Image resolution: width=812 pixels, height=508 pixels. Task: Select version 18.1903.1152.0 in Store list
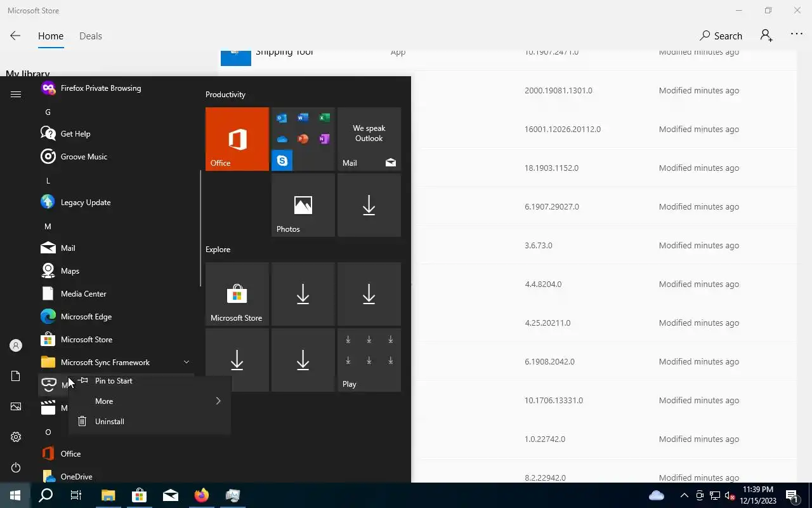(x=551, y=168)
